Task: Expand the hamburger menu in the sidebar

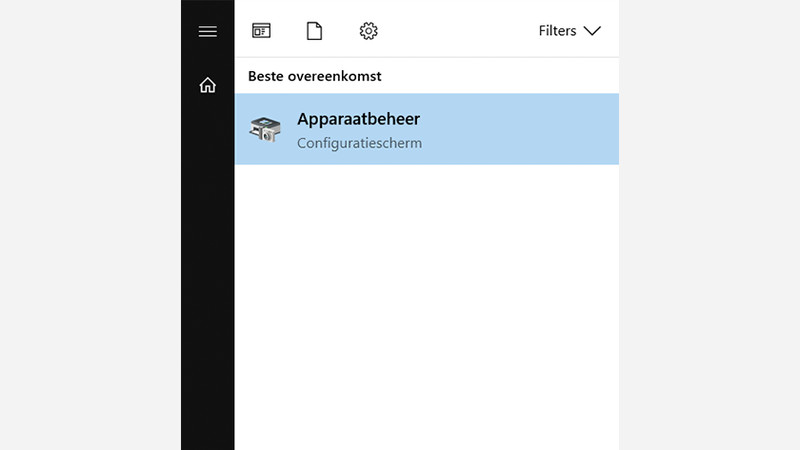Action: click(x=207, y=31)
